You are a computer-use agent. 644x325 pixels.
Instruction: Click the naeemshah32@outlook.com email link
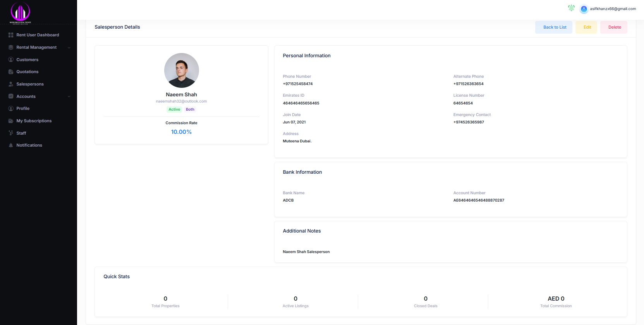[x=181, y=101]
